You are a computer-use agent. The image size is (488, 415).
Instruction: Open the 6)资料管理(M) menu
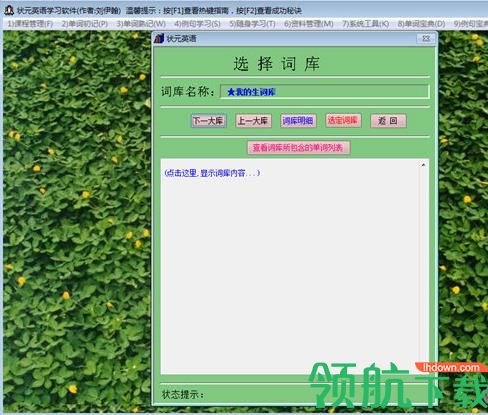click(309, 24)
